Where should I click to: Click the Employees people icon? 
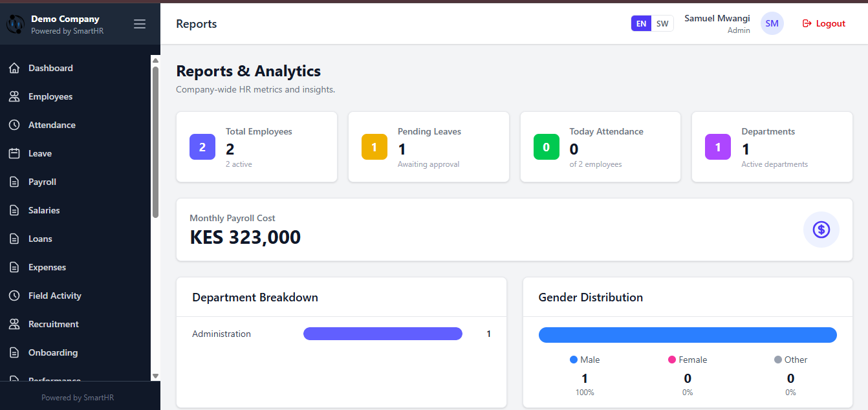(x=14, y=96)
